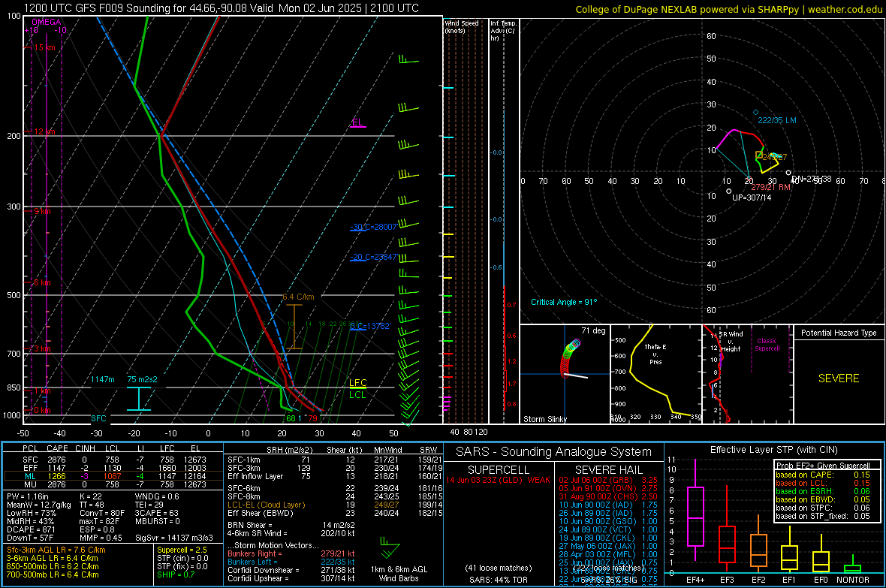
Task: Click the '0 C=13782' freezing level label
Action: [370, 326]
